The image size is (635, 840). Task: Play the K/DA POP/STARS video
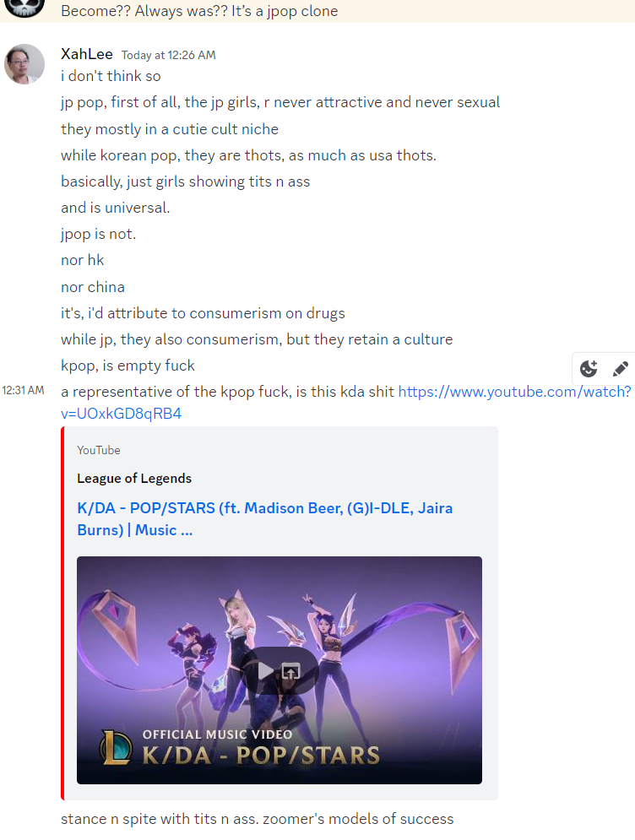[265, 670]
